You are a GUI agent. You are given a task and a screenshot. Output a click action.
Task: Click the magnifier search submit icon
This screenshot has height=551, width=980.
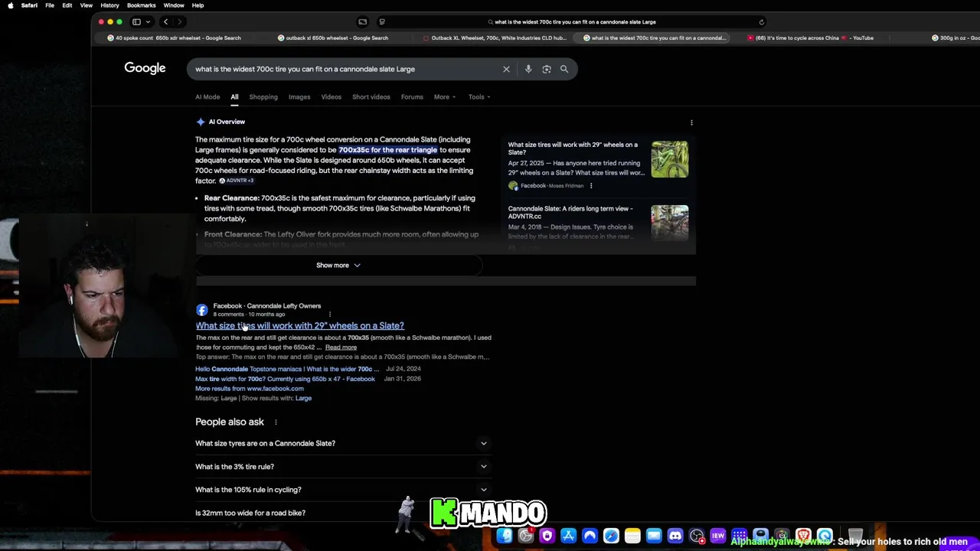pos(564,69)
